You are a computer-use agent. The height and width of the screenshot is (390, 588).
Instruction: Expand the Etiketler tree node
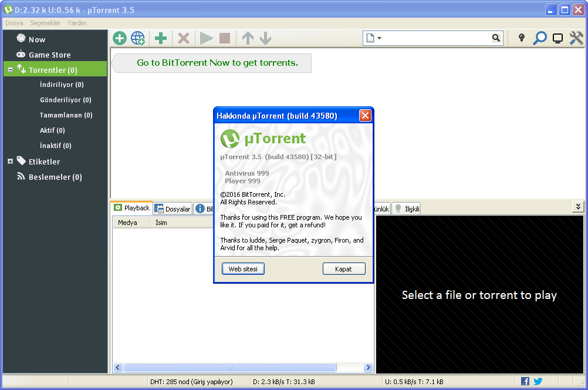10,162
